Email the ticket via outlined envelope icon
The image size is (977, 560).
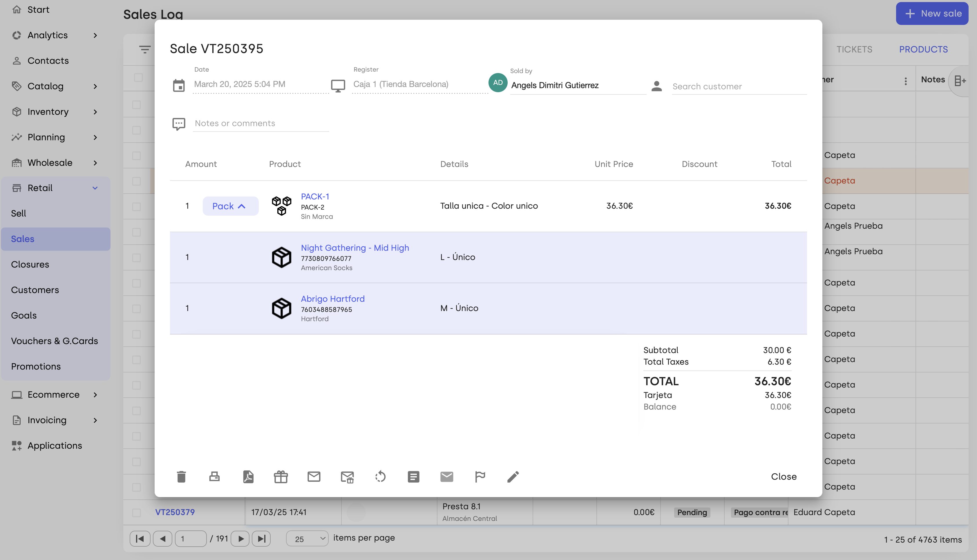[x=314, y=477]
